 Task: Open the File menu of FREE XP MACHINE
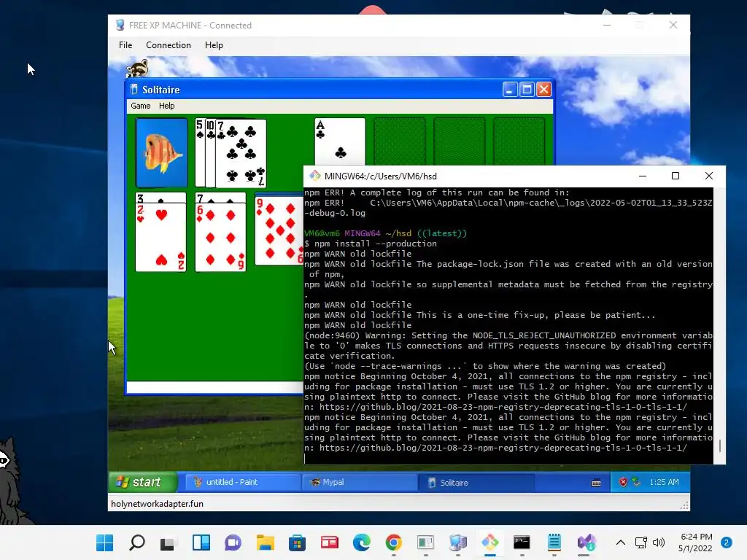click(125, 44)
